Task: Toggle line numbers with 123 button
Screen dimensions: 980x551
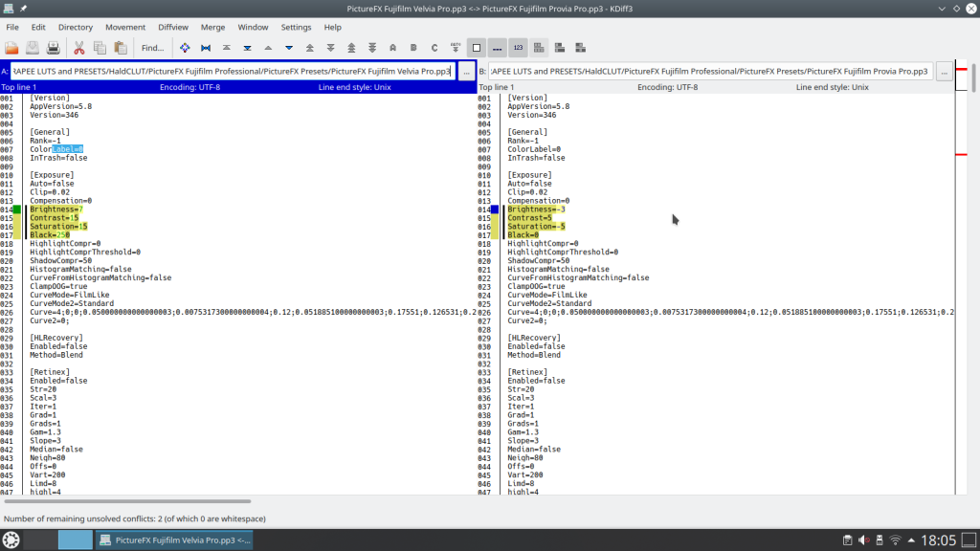Action: coord(518,48)
